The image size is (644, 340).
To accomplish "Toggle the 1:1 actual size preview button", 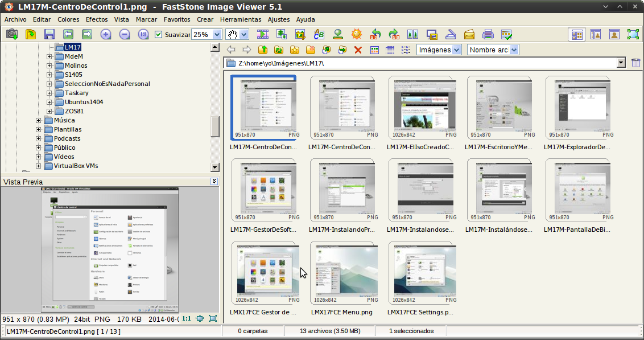I will (x=187, y=319).
